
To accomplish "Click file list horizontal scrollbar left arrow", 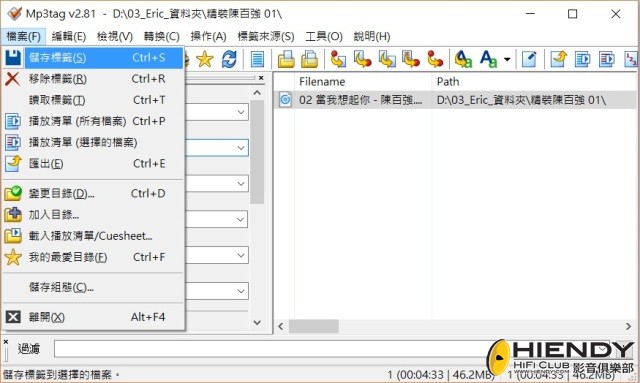I will 280,326.
